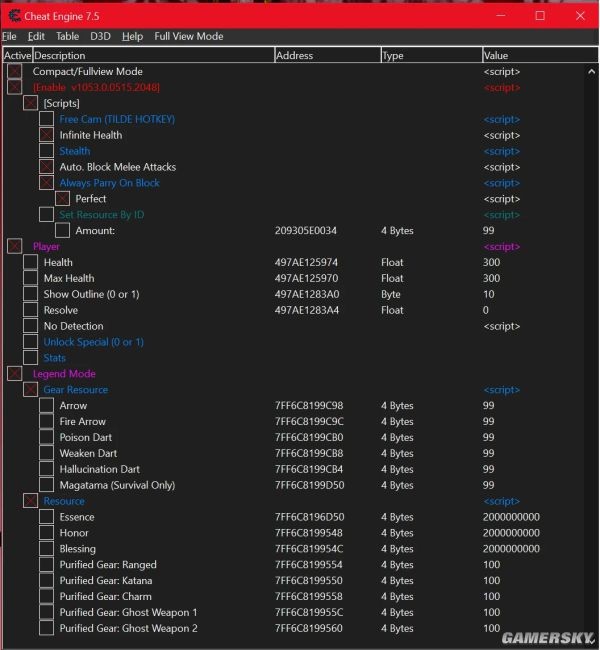Open the Help menu
The image size is (600, 650).
[132, 36]
